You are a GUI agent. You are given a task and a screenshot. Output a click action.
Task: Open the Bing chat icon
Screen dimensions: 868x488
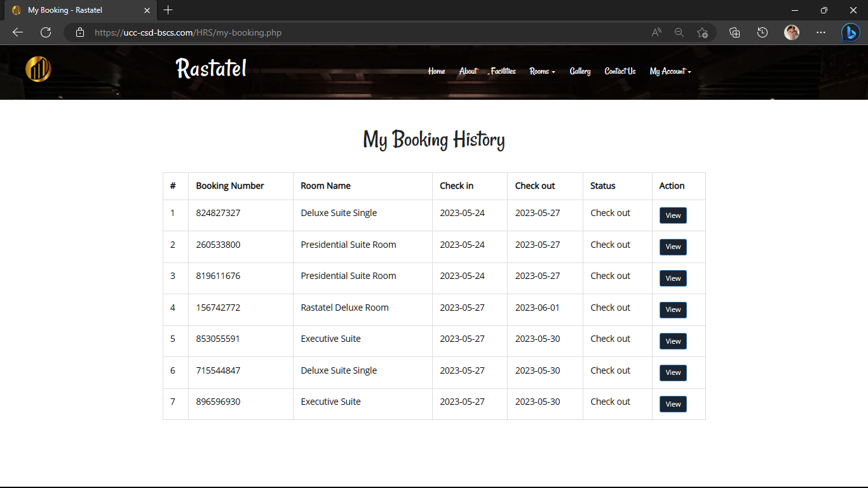pyautogui.click(x=850, y=32)
